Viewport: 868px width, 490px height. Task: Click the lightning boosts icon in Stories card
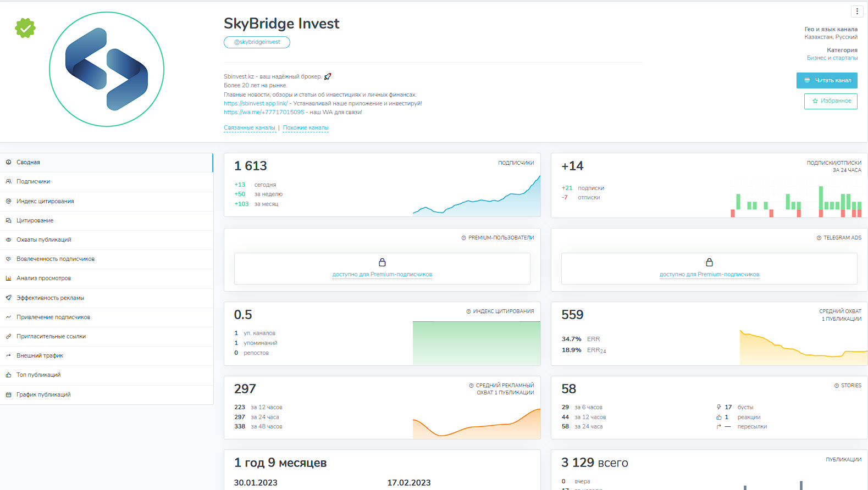pyautogui.click(x=718, y=408)
